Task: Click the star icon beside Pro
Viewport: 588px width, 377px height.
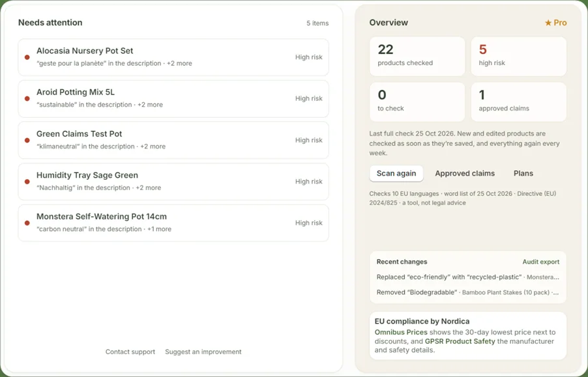Action: (548, 23)
